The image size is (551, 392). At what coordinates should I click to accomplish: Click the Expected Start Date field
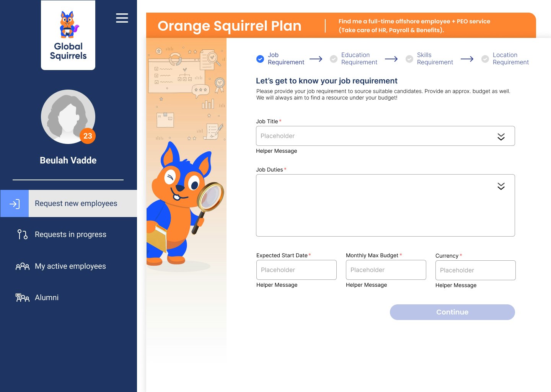297,270
